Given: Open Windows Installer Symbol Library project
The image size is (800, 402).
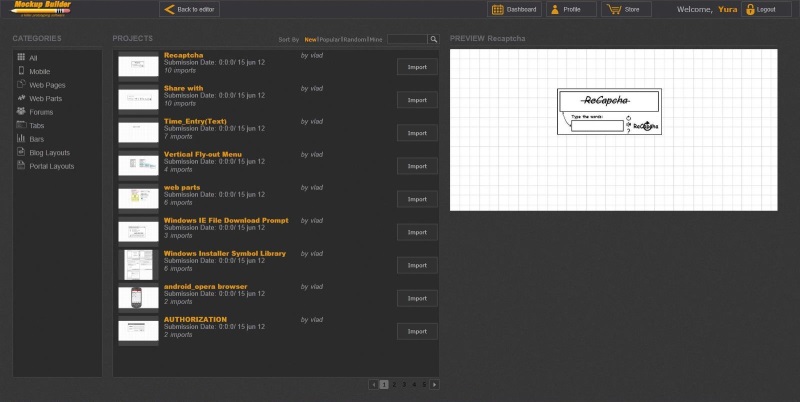Looking at the screenshot, I should (x=224, y=254).
